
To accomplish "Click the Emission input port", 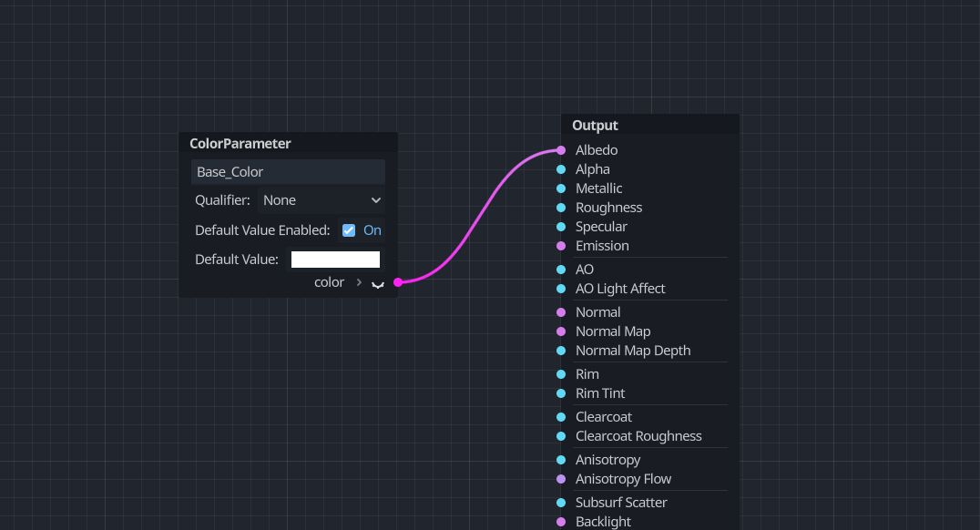I will click(x=561, y=246).
